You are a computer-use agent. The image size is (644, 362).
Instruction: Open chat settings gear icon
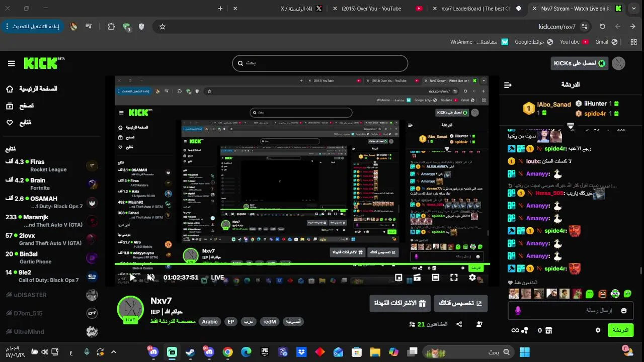(x=598, y=330)
